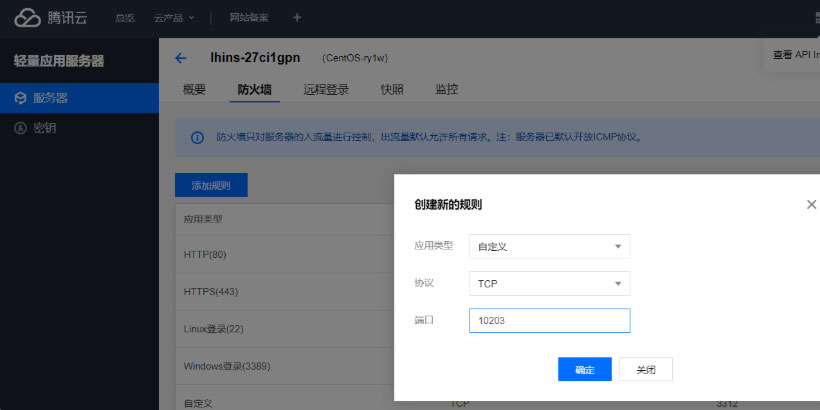Click the plus icon in top navigation
The height and width of the screenshot is (410, 820).
click(x=297, y=18)
